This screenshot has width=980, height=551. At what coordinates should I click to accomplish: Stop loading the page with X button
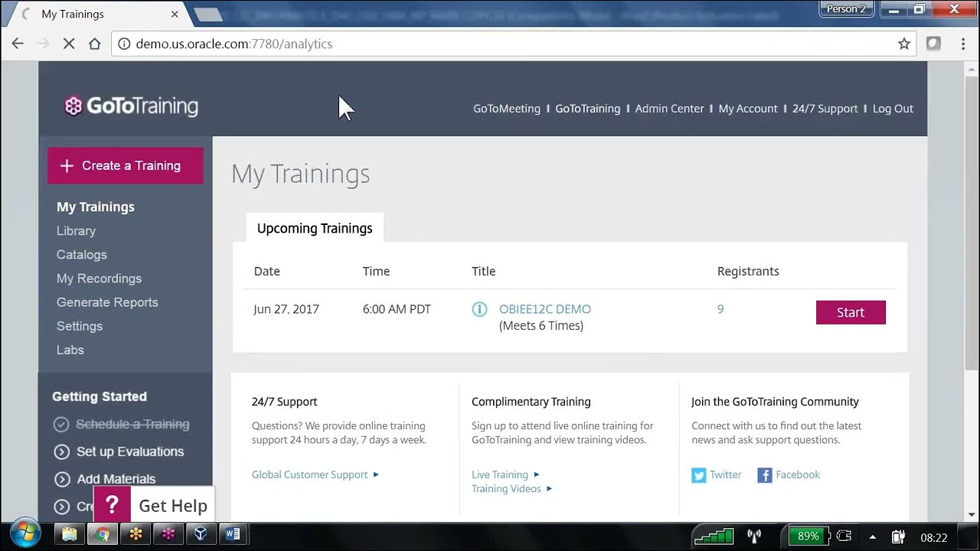(x=69, y=44)
